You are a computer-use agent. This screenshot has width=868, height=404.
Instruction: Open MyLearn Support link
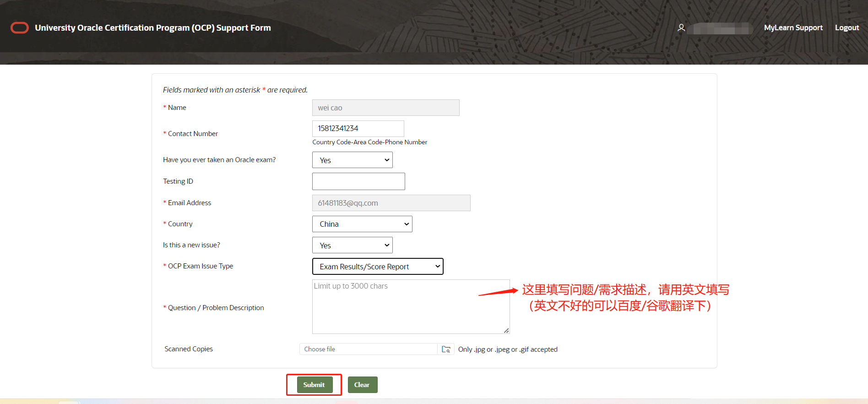click(793, 27)
